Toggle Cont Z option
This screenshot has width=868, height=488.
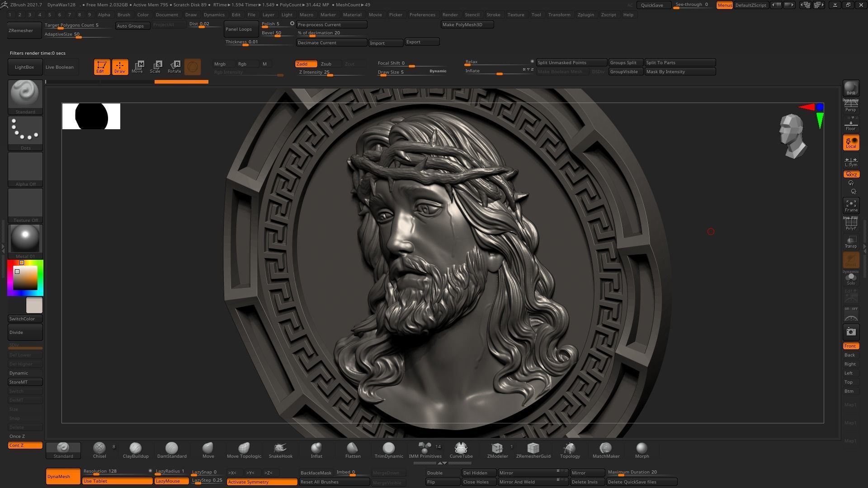click(25, 446)
